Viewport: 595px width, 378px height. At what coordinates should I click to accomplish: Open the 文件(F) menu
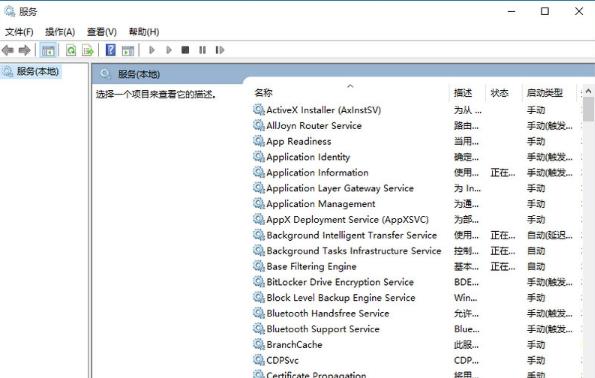coord(19,32)
